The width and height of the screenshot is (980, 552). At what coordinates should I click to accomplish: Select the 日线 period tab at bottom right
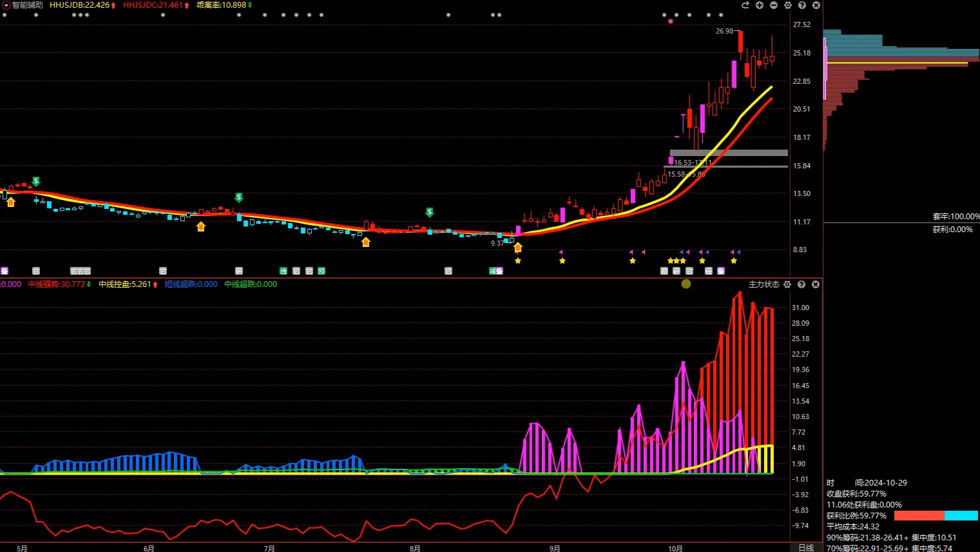[806, 547]
